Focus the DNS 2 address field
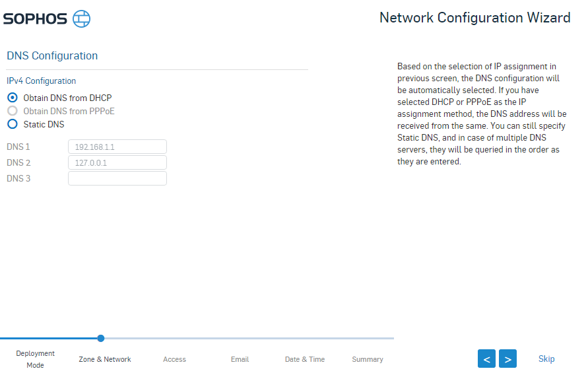588x379 pixels. pos(117,162)
